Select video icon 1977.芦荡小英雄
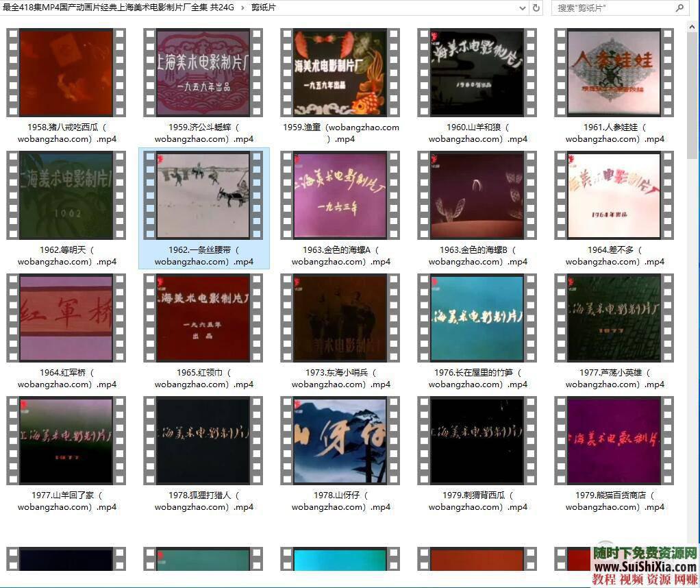Screen dimensions: 700x588 tap(614, 318)
